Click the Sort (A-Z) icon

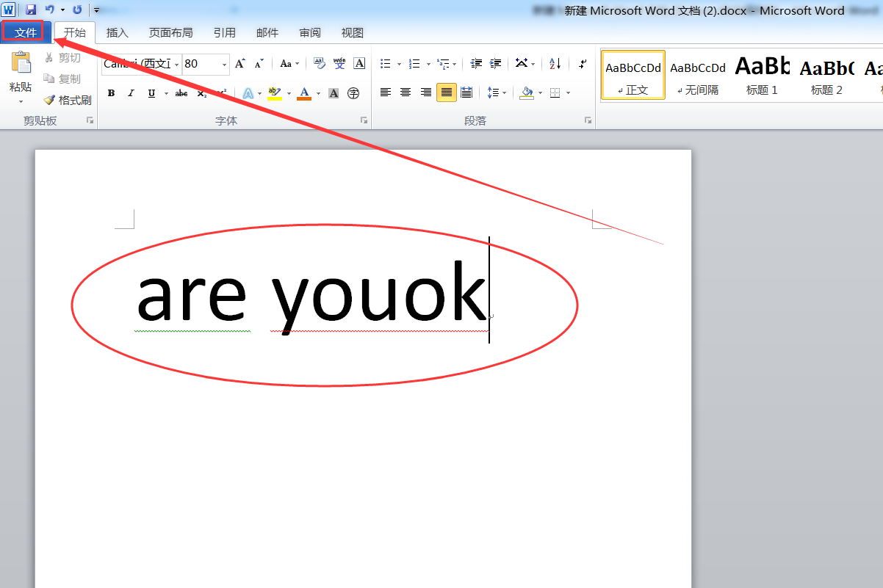[555, 64]
